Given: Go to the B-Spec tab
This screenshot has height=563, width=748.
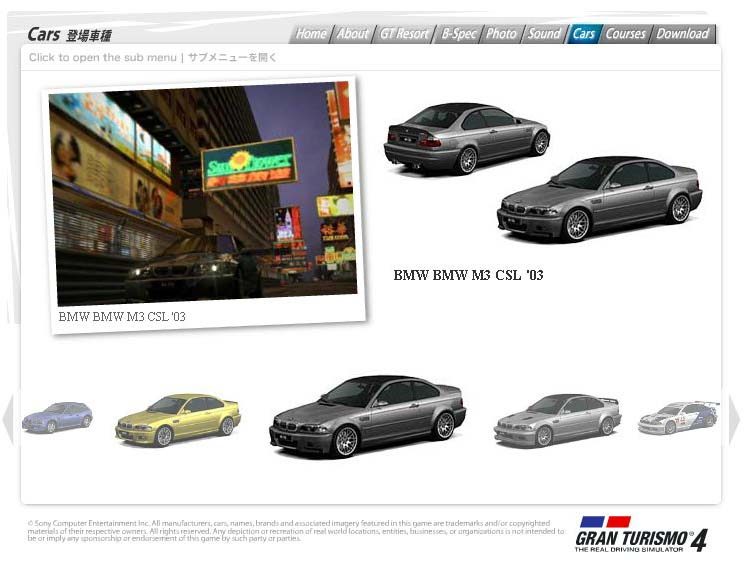Looking at the screenshot, I should pyautogui.click(x=458, y=34).
